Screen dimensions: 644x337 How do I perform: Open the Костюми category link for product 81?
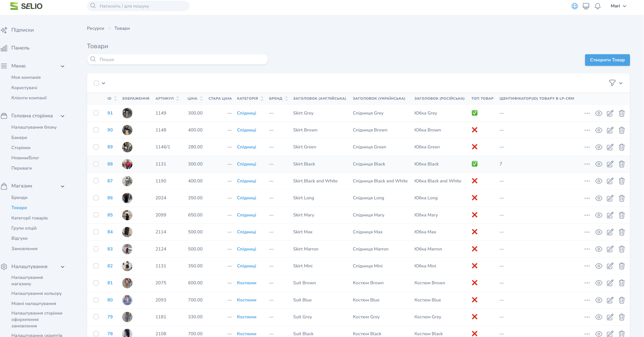pyautogui.click(x=246, y=283)
